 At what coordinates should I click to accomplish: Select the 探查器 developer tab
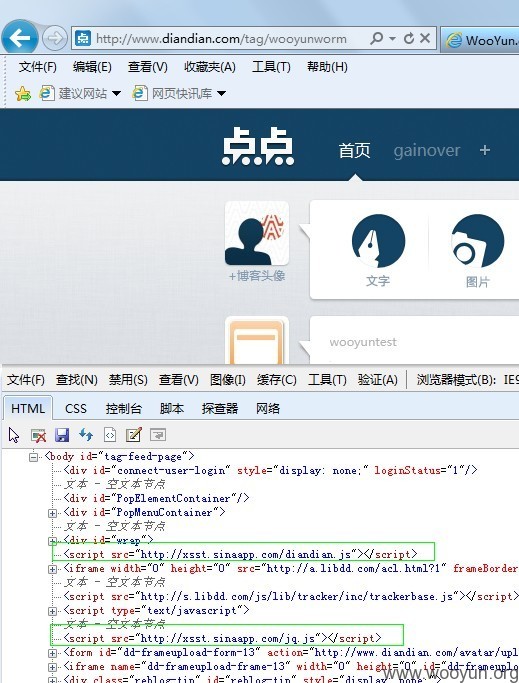tap(220, 409)
